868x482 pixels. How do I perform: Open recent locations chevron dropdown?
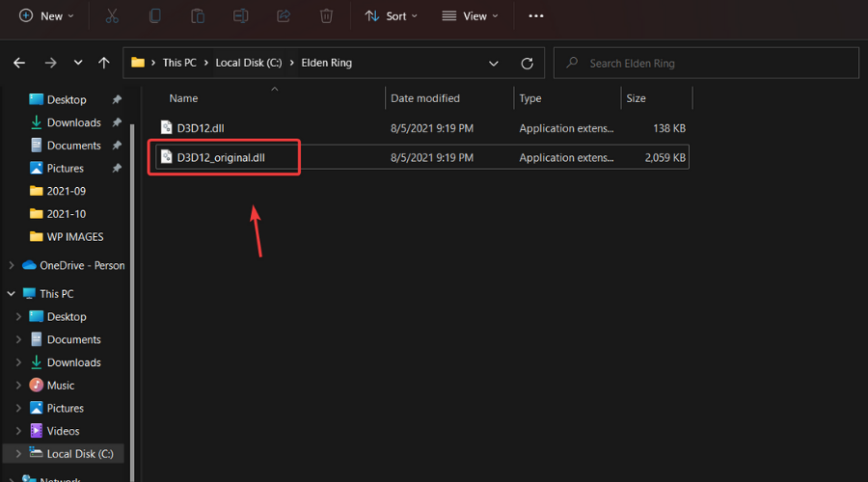(78, 63)
